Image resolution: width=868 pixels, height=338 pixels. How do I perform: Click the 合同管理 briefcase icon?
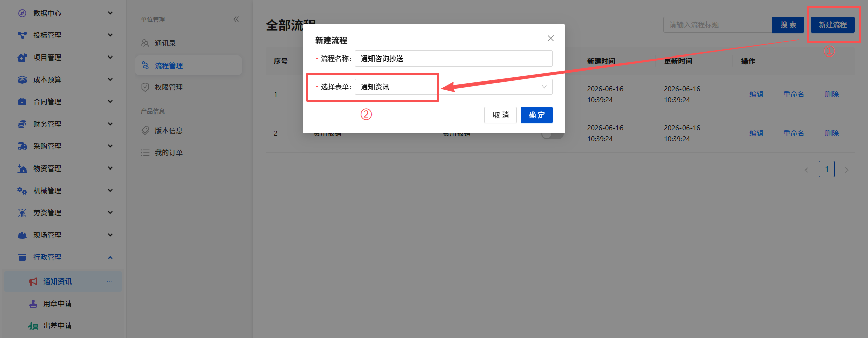click(x=22, y=102)
